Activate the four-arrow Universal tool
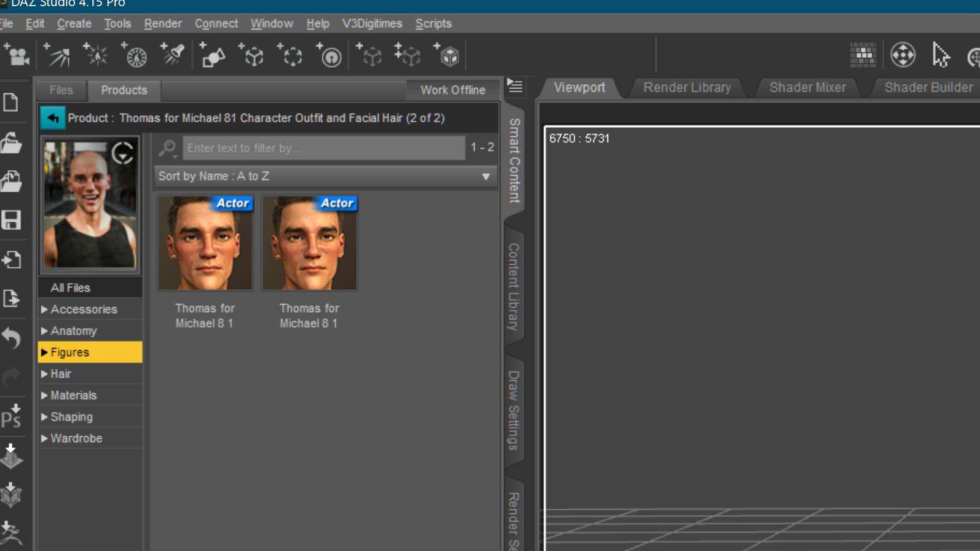This screenshot has height=551, width=980. tap(903, 55)
